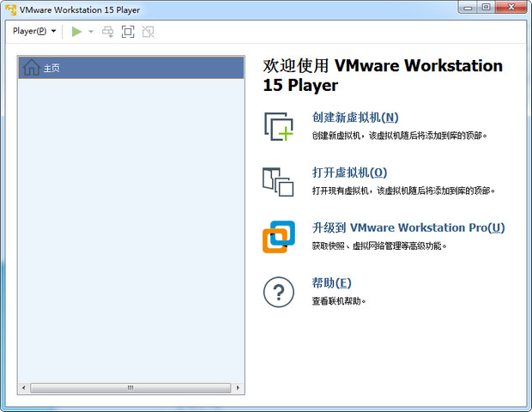This screenshot has height=412, width=532.
Task: Click the text 获取快照、虚拟网络管理等高级功能。
Action: [379, 245]
